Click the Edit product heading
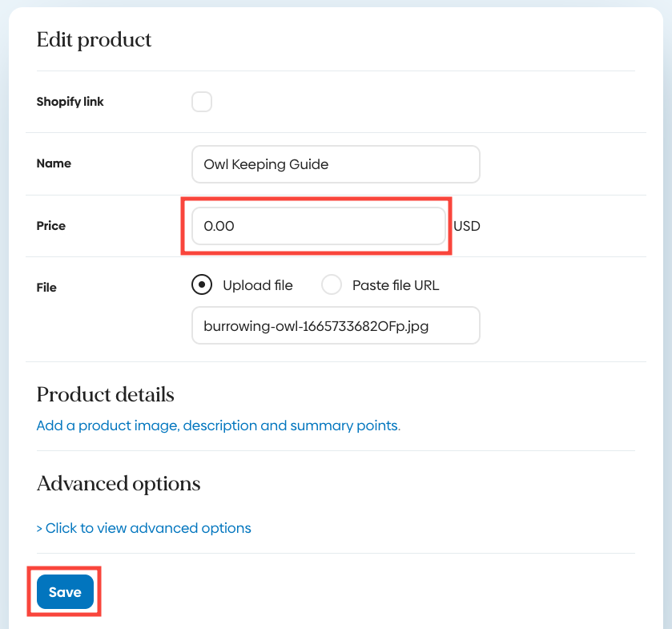Screen dimensions: 672x629 point(94,39)
